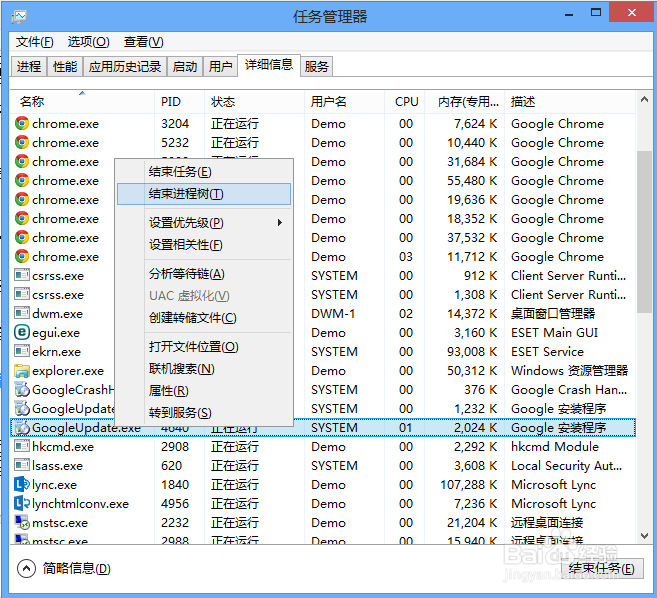657x598 pixels.
Task: Click the Chrome icon for PID 5232
Action: point(22,142)
